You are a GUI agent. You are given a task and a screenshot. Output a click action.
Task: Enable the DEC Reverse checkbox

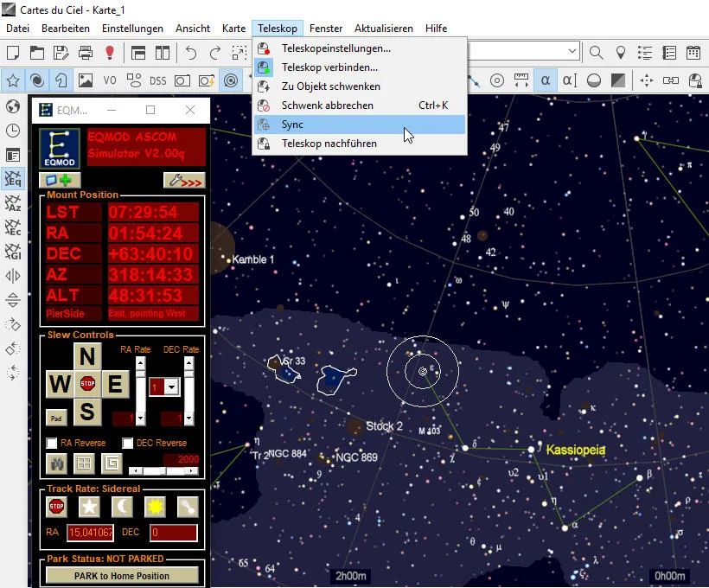[x=128, y=443]
